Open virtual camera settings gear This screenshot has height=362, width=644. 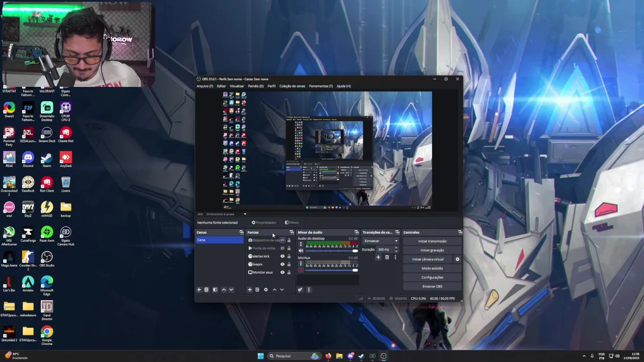point(457,259)
